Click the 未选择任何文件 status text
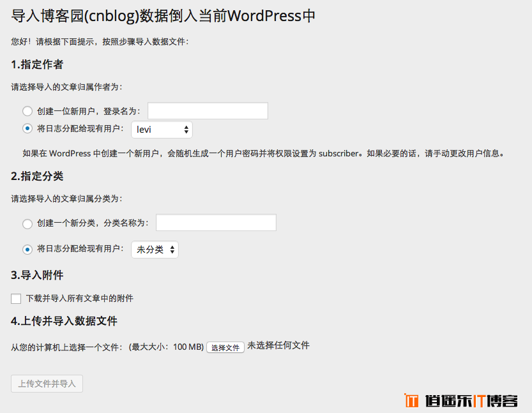 point(278,345)
